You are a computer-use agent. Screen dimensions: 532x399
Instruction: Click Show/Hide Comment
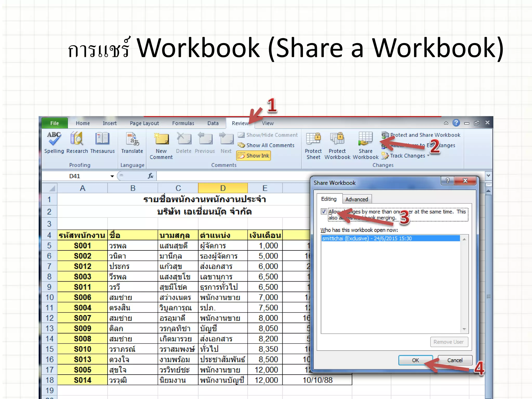point(268,135)
